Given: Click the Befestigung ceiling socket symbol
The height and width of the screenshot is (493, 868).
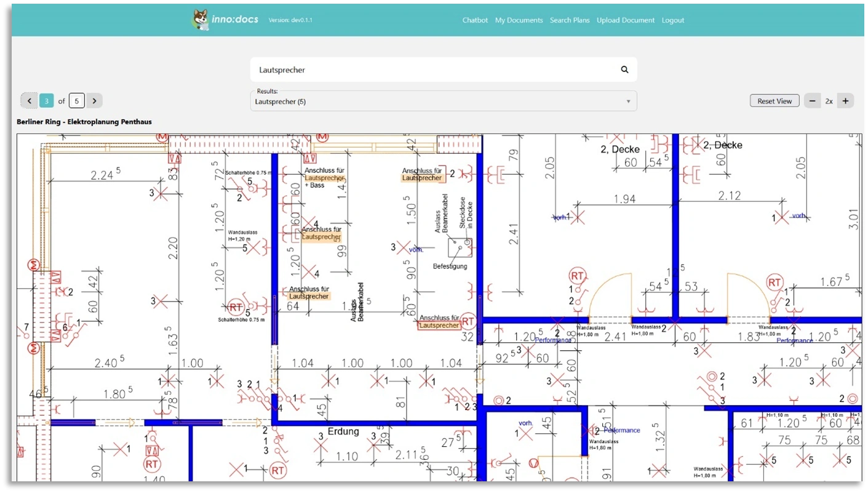Looking at the screenshot, I should coord(458,247).
